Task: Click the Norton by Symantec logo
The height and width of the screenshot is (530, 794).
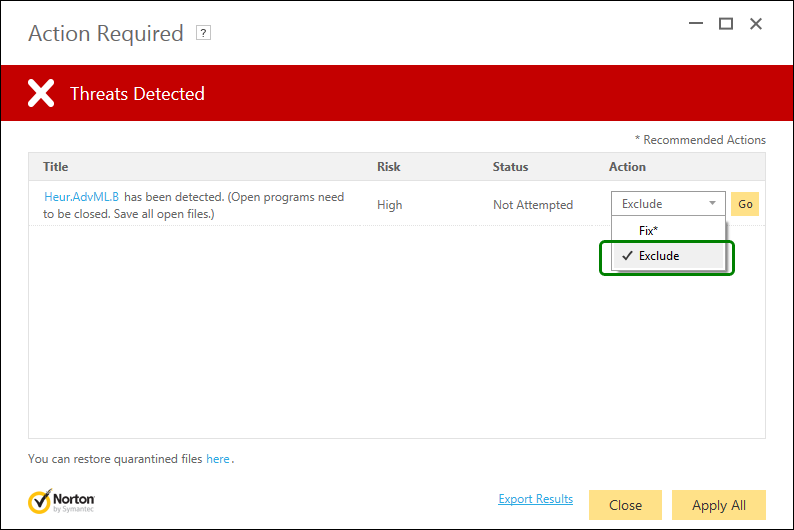Action: (x=61, y=501)
